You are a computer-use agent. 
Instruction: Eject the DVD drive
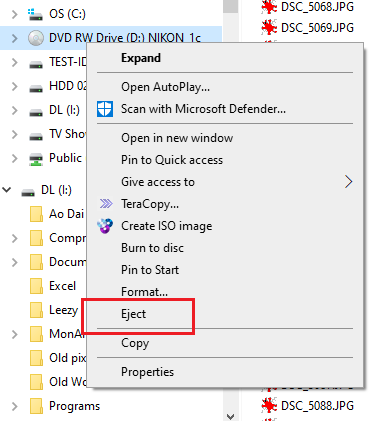[133, 314]
